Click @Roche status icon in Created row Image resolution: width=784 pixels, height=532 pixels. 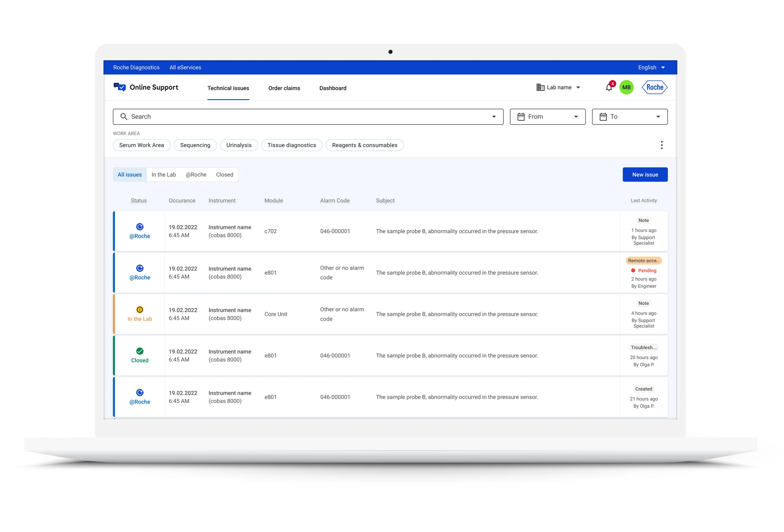pyautogui.click(x=140, y=393)
